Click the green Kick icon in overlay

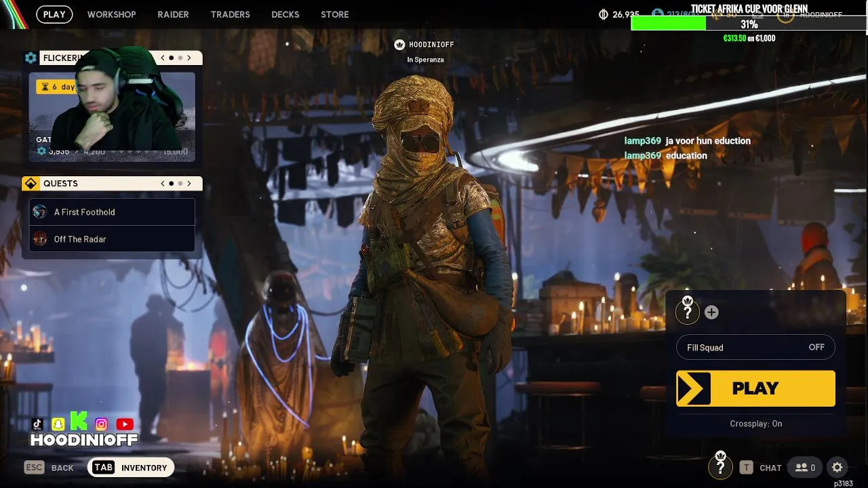79,422
